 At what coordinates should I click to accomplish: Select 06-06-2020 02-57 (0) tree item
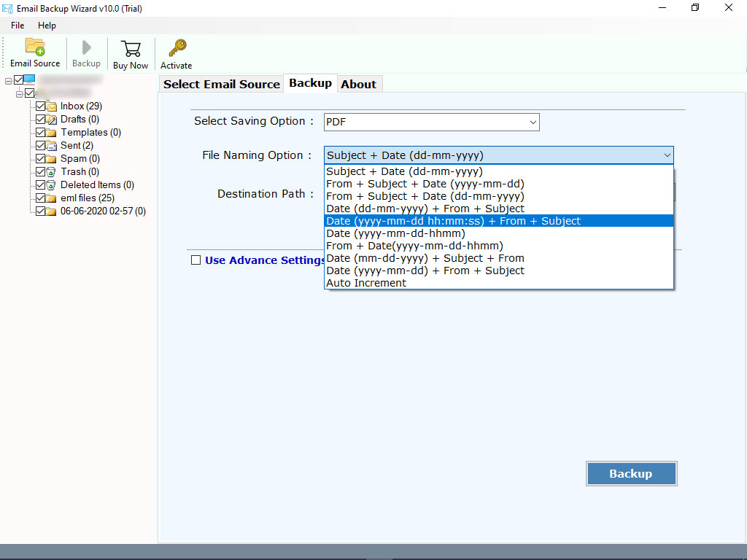point(103,211)
